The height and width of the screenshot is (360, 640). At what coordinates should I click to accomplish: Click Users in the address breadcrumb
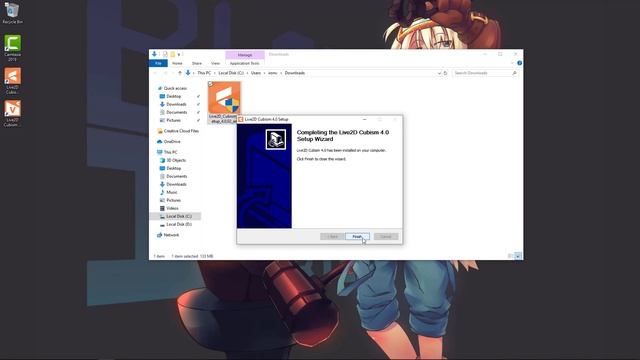[x=256, y=73]
